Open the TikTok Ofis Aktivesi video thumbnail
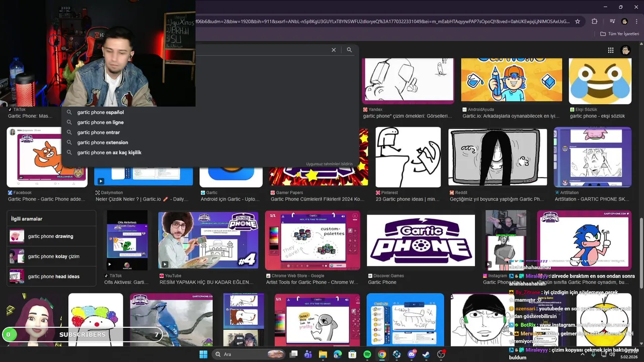 (127, 240)
